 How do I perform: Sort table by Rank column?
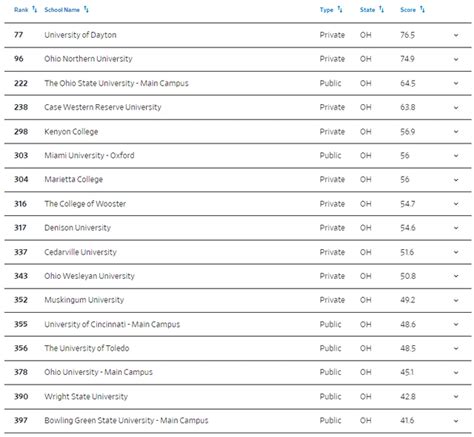point(34,9)
